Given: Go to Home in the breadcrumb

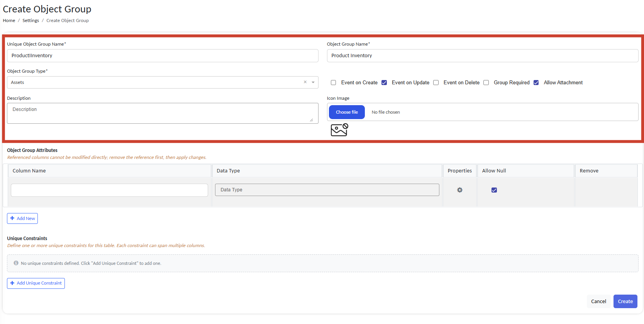Looking at the screenshot, I should click(9, 20).
